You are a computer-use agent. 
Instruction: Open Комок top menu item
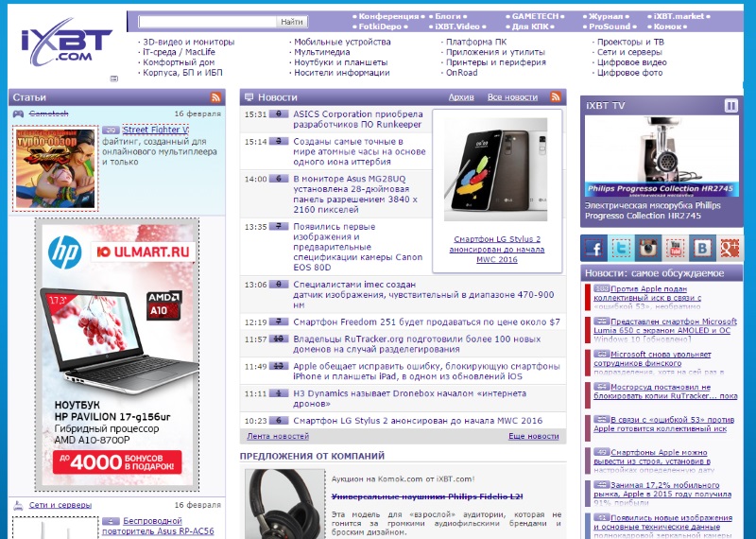(667, 26)
